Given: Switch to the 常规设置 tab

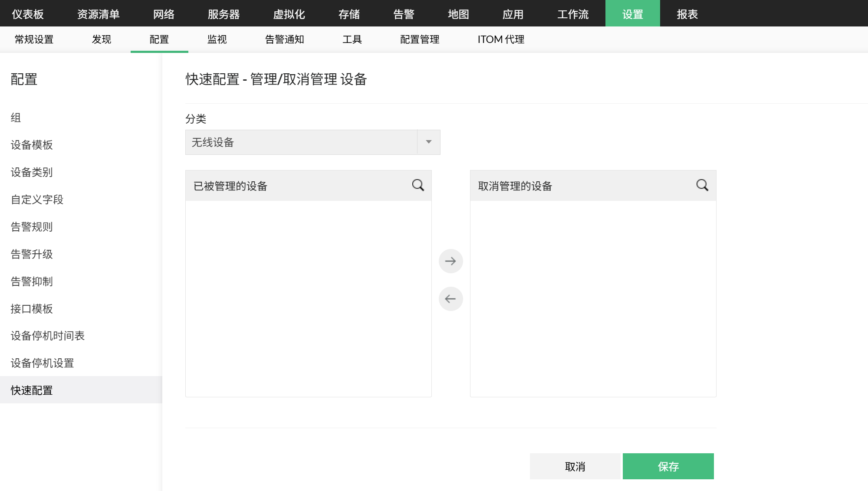Looking at the screenshot, I should [34, 39].
